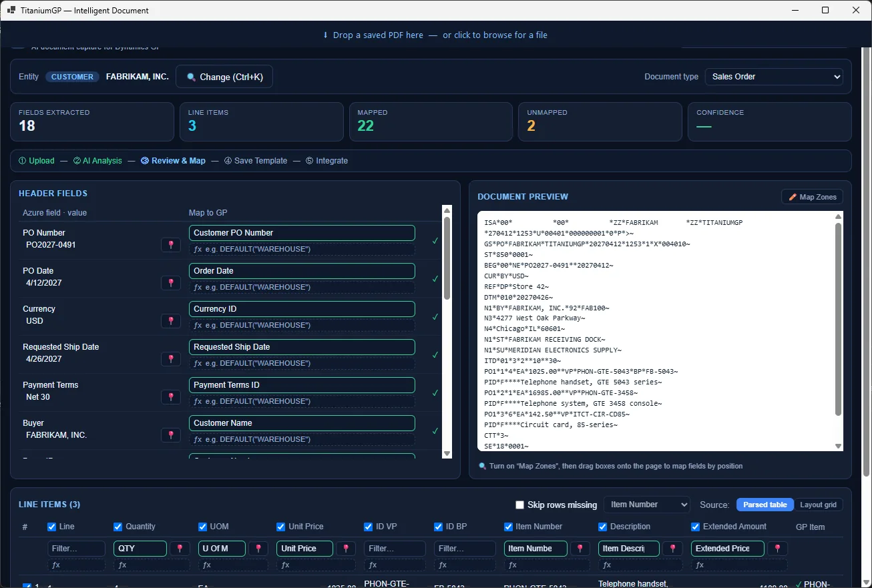Go to the Save Template step
The image size is (872, 588).
point(256,161)
